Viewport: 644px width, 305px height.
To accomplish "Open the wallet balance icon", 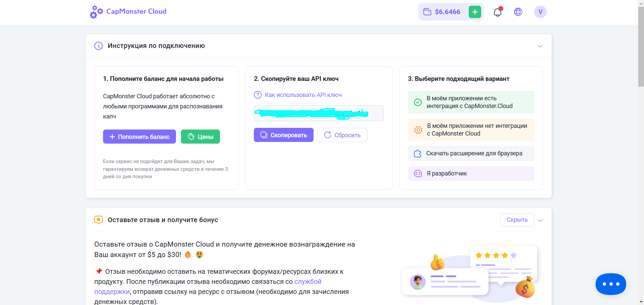I will pyautogui.click(x=427, y=12).
